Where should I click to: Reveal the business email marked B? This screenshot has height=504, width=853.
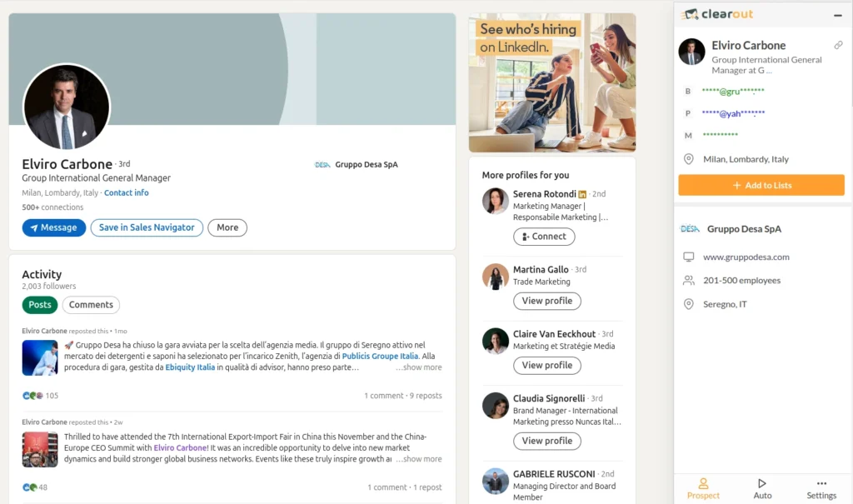tap(733, 92)
